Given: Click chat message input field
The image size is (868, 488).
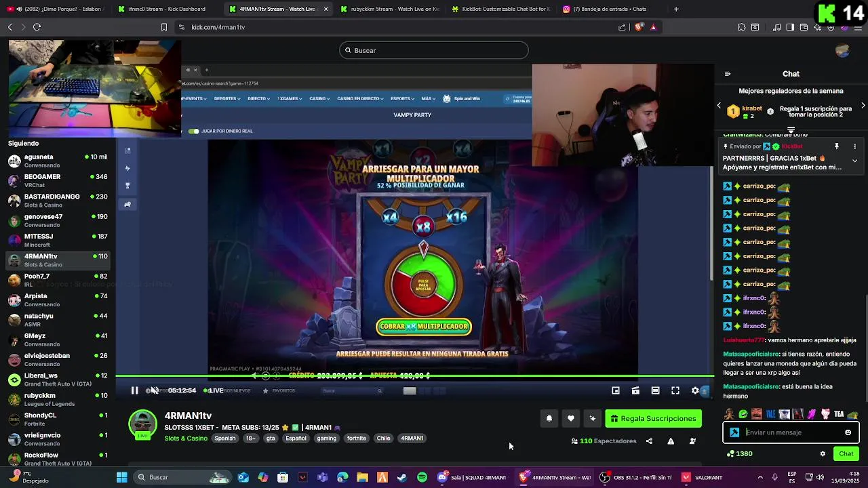Looking at the screenshot, I should 791,432.
